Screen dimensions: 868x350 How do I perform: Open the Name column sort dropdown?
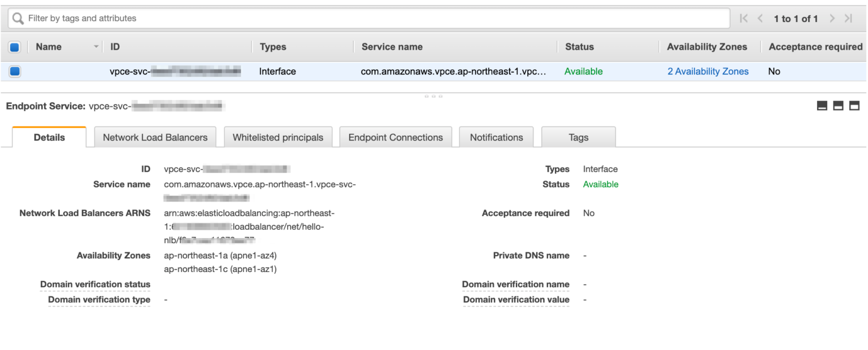(95, 46)
